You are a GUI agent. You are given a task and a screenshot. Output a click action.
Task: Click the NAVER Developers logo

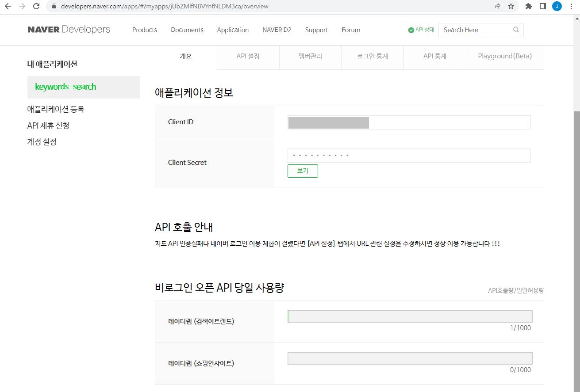click(x=69, y=29)
